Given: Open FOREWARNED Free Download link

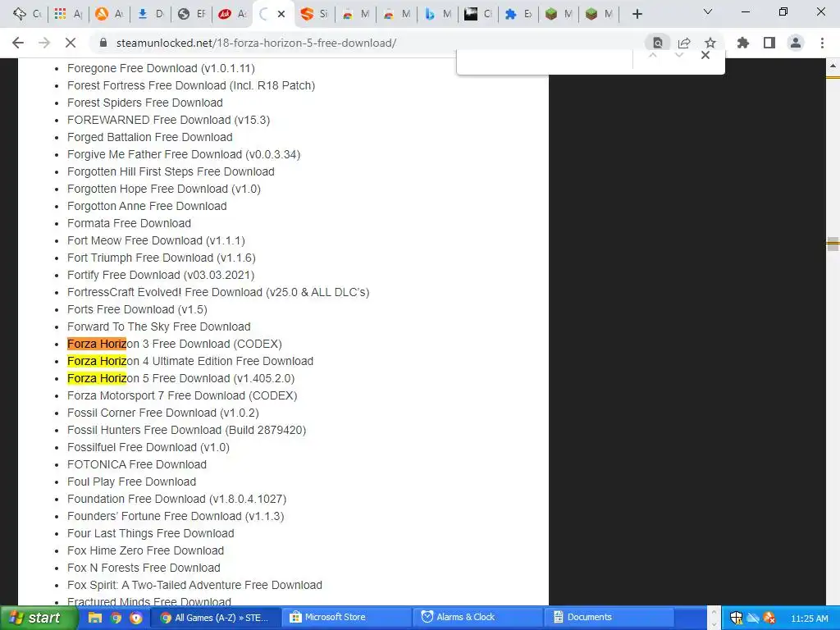Looking at the screenshot, I should pyautogui.click(x=169, y=120).
